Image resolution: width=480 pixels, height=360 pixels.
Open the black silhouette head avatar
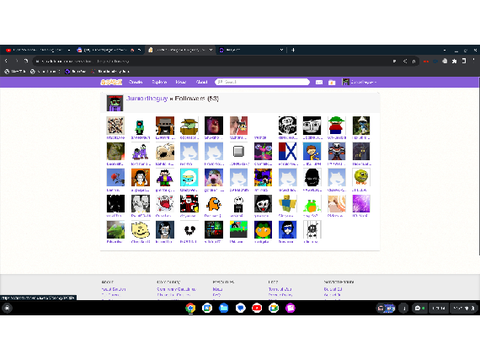312,178
